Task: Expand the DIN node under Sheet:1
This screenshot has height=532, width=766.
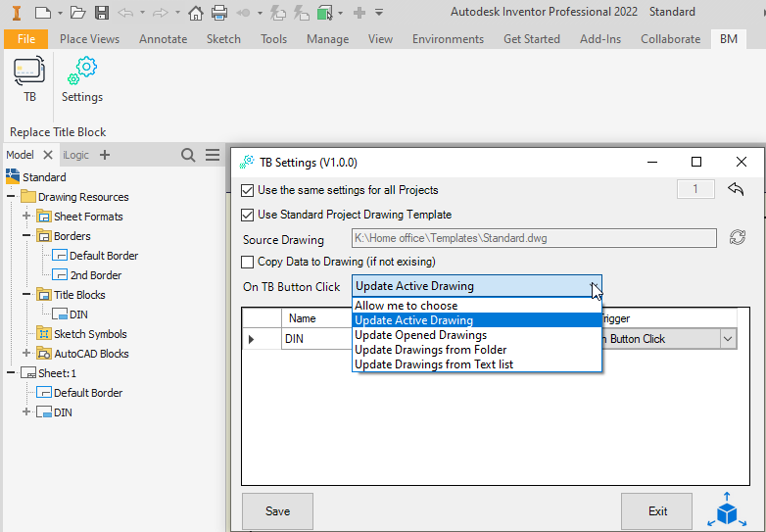Action: click(26, 411)
